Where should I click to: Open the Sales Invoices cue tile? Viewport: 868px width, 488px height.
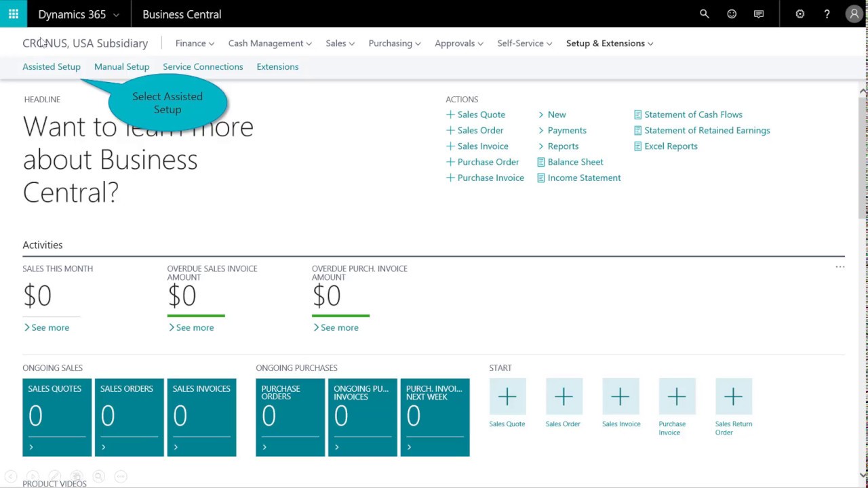(x=201, y=418)
